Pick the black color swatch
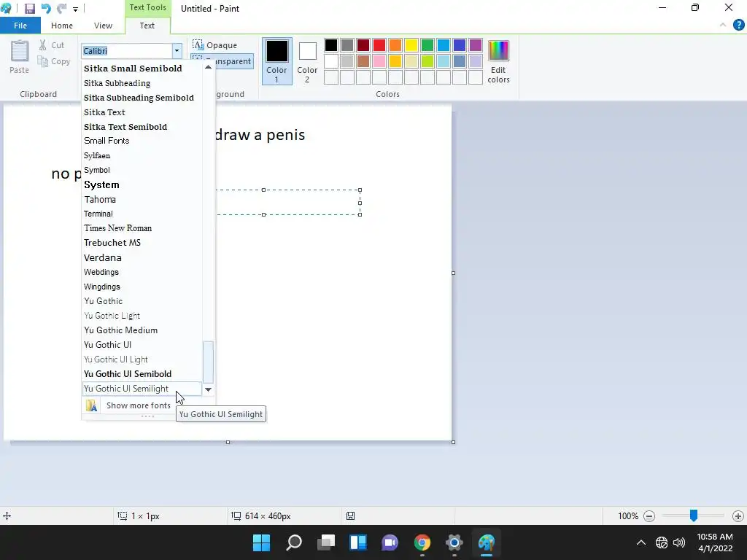 (331, 45)
